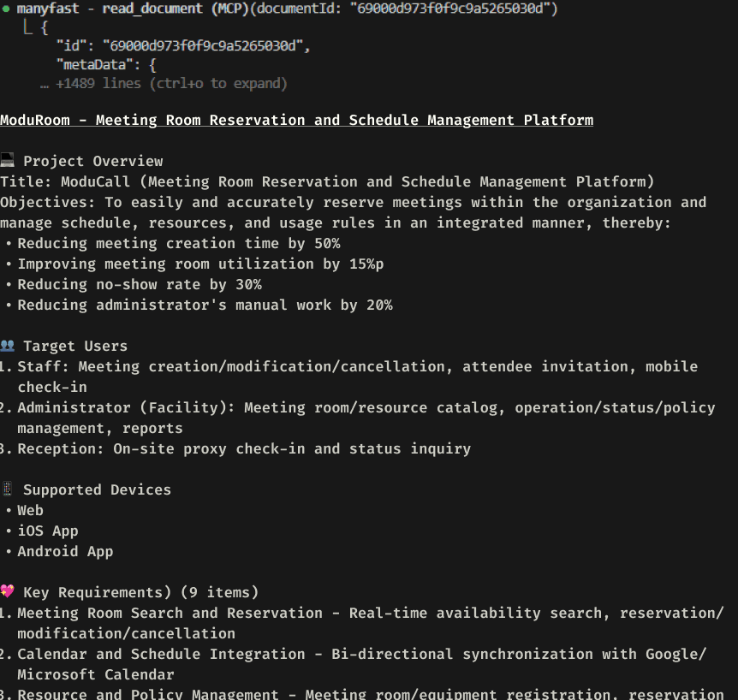738x700 pixels.
Task: Click the "check-in" continuation line under Staff
Action: [52, 387]
